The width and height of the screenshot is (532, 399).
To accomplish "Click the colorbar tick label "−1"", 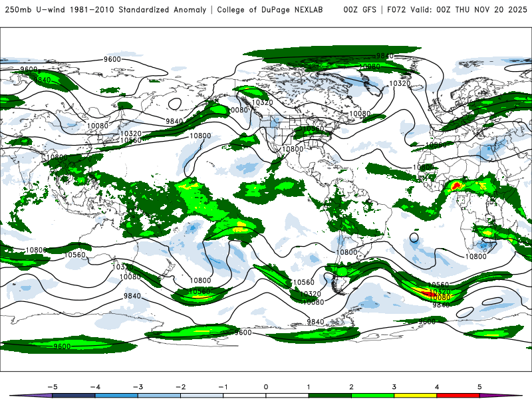I will [x=223, y=387].
